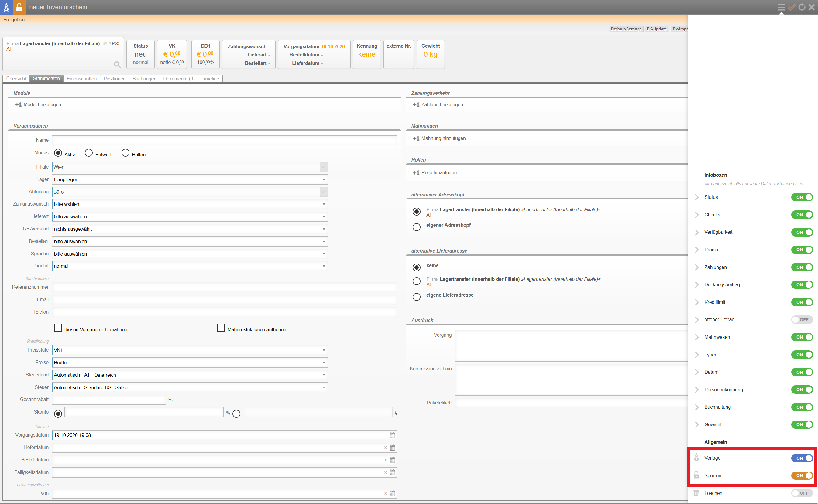Image resolution: width=818 pixels, height=504 pixels.
Task: Toggle the Checks infobox switch
Action: tap(802, 215)
